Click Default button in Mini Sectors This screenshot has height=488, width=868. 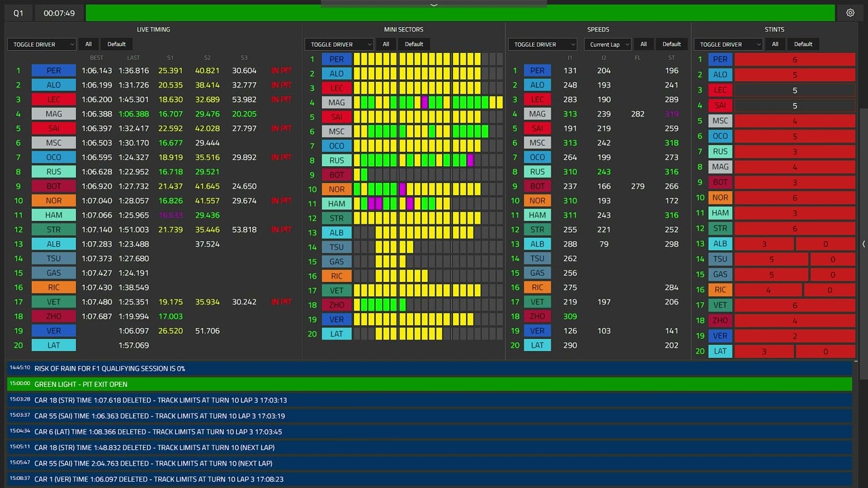[414, 44]
